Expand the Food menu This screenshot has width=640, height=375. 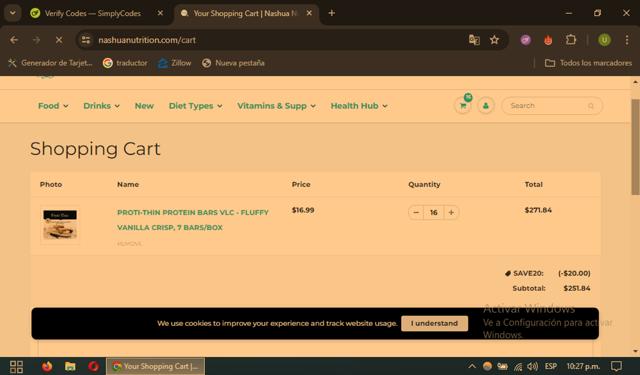click(x=53, y=106)
